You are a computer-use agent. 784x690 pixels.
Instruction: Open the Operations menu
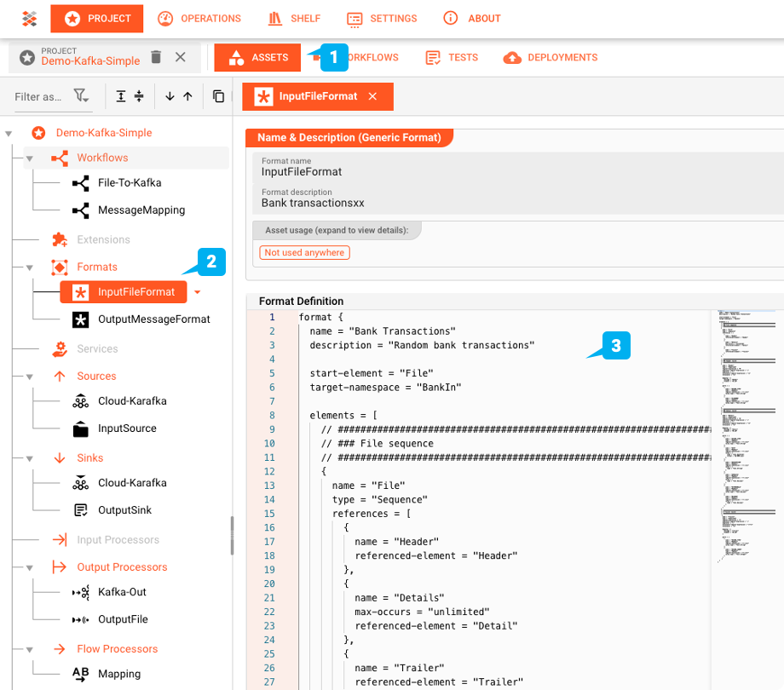(199, 18)
